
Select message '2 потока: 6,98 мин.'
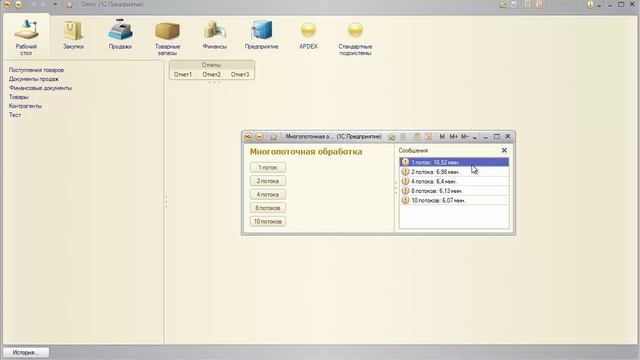tap(454, 172)
